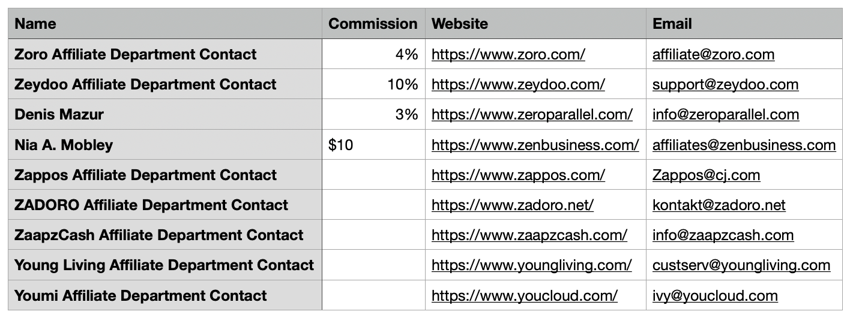Click the info@zeroparallel.com email address
This screenshot has height=335, width=868.
click(x=725, y=115)
